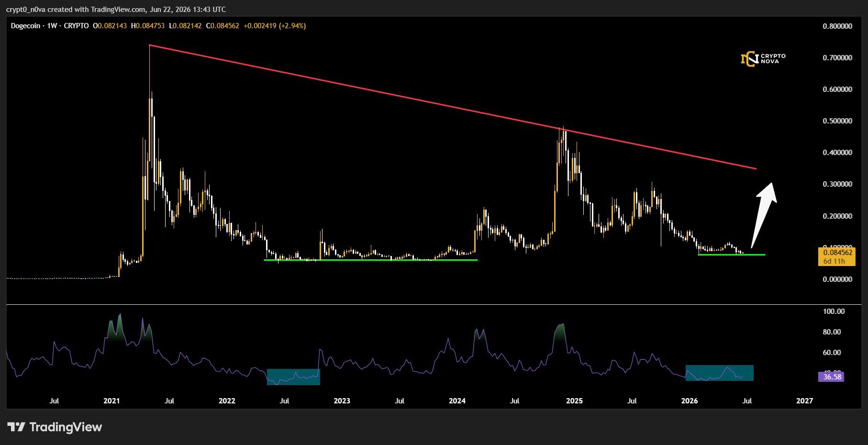Click the 0.600000 price axis label

837,89
